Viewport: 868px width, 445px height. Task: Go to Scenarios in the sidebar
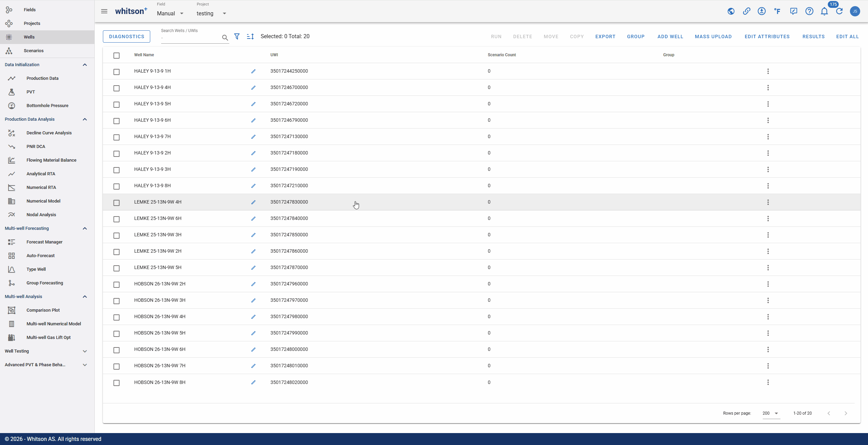coord(47,51)
